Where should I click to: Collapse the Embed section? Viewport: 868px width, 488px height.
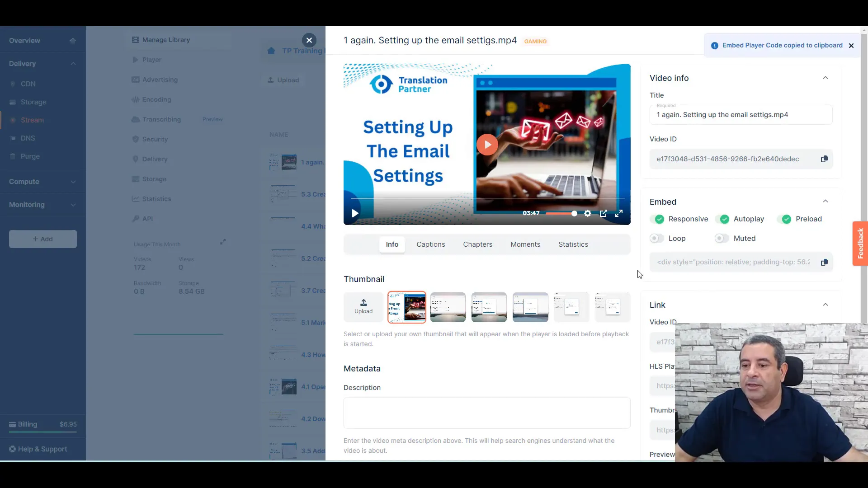click(x=826, y=201)
